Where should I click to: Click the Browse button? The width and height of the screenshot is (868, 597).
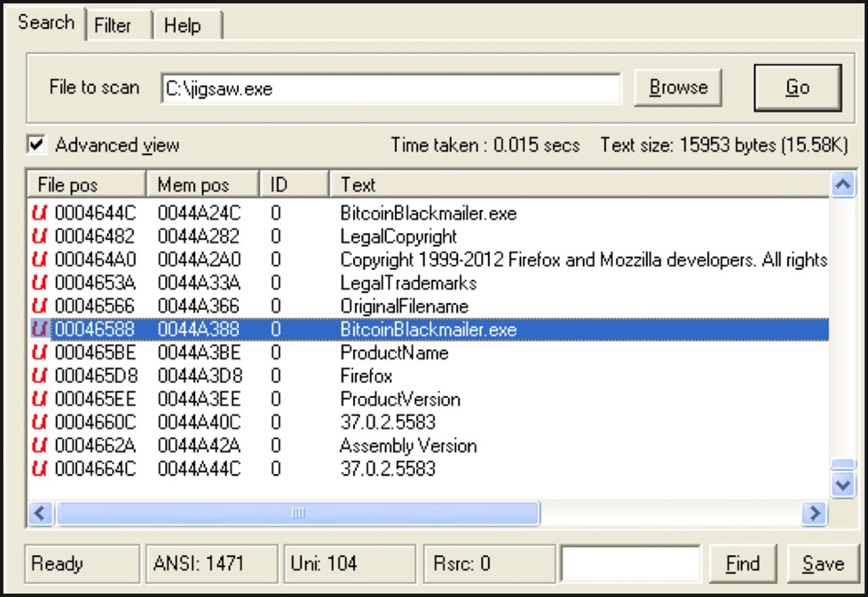pos(678,87)
